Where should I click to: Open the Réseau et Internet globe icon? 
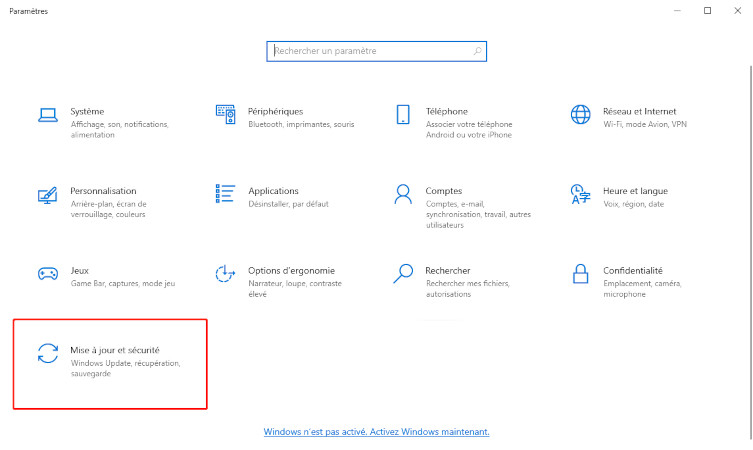(x=581, y=114)
